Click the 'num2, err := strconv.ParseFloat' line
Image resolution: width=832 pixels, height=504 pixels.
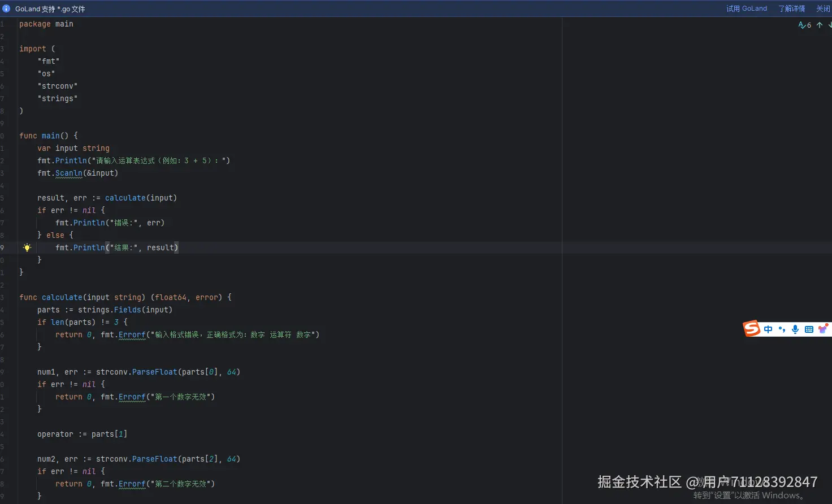pos(139,459)
